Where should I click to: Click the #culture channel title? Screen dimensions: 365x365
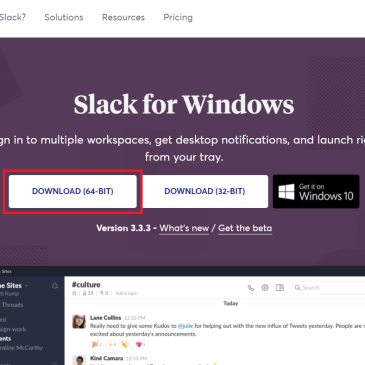(86, 285)
